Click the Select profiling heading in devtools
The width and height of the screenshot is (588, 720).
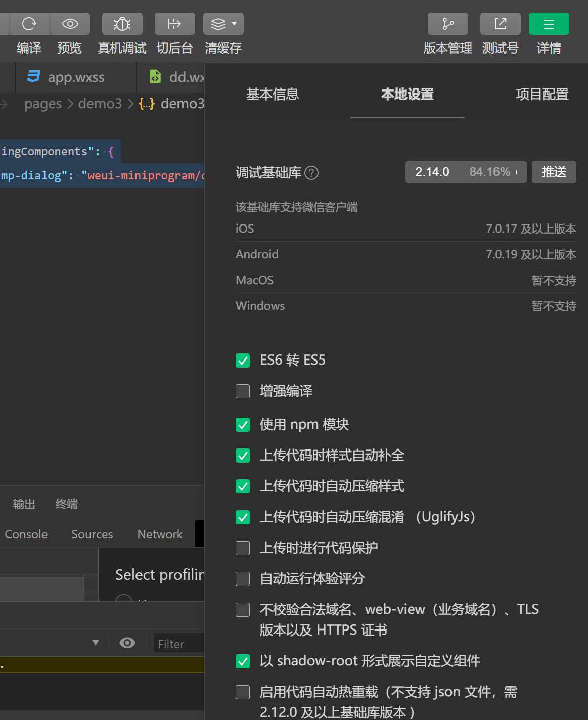(x=160, y=575)
